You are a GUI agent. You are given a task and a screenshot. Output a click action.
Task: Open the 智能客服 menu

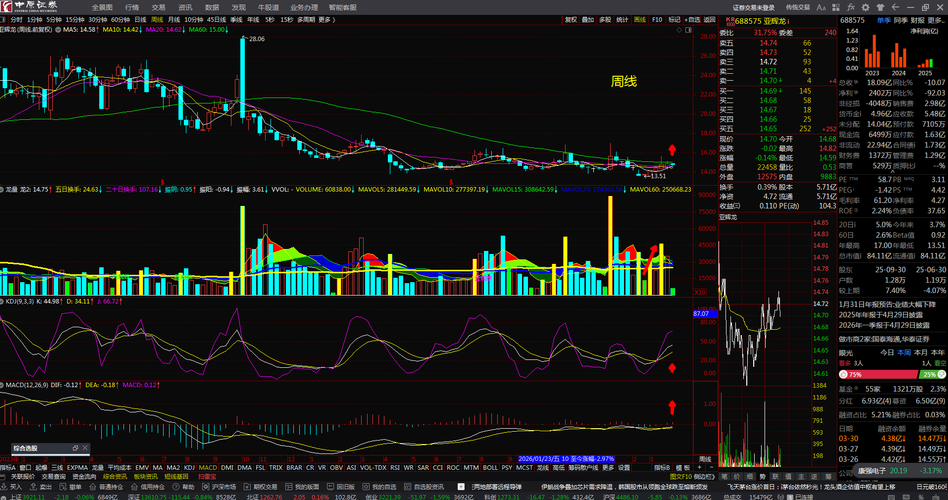tap(343, 7)
